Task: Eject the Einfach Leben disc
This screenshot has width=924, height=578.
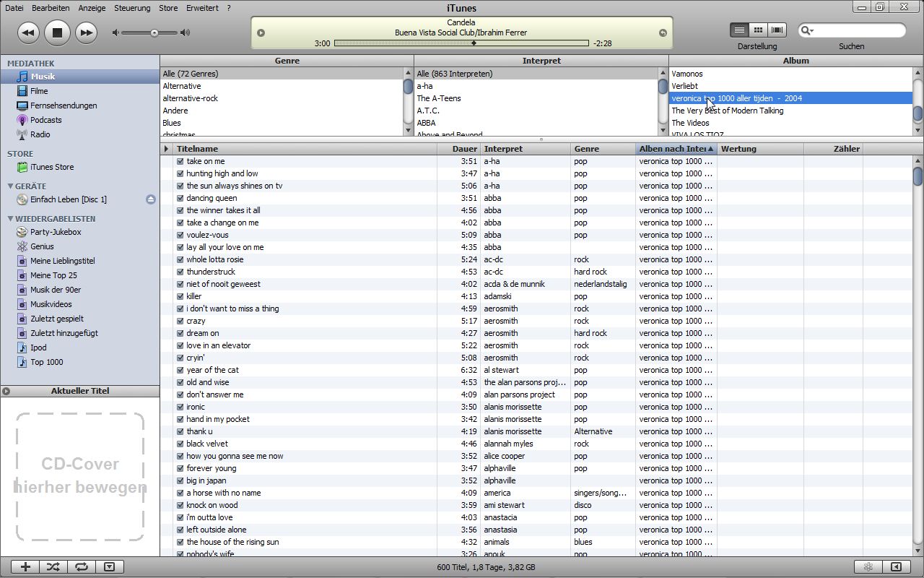Action: [x=150, y=199]
